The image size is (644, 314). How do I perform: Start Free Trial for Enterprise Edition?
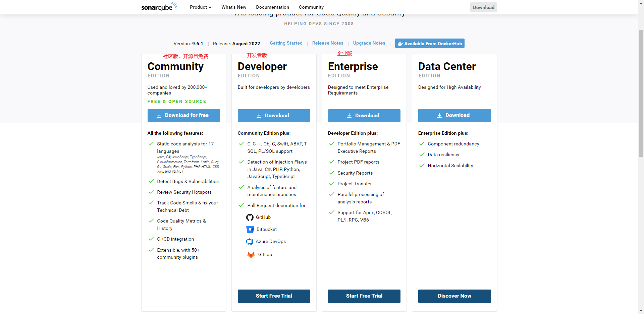click(x=364, y=296)
